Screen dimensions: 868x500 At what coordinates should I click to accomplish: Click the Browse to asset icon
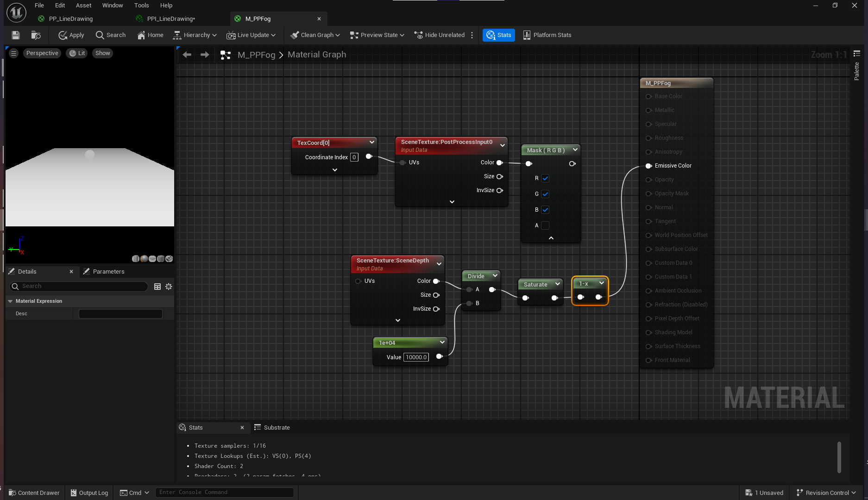(36, 35)
